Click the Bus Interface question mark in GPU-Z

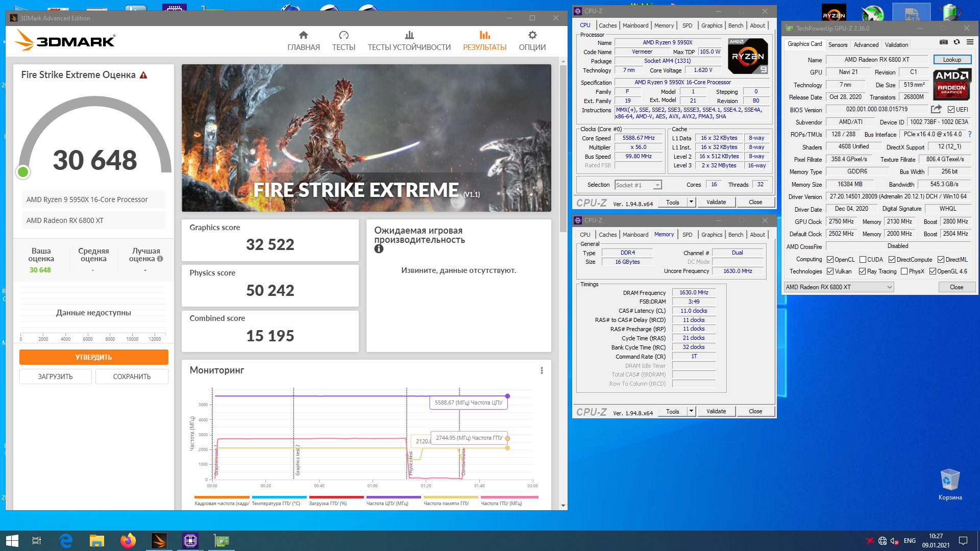pos(970,134)
